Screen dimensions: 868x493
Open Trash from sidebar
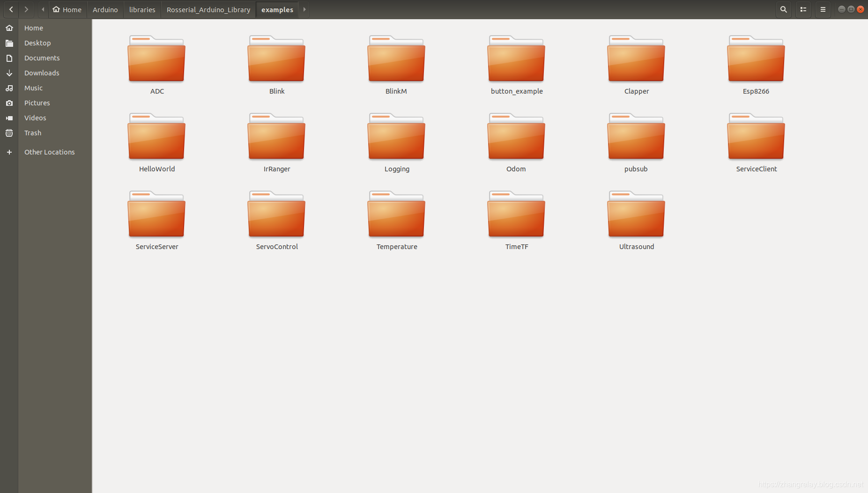(x=46, y=133)
